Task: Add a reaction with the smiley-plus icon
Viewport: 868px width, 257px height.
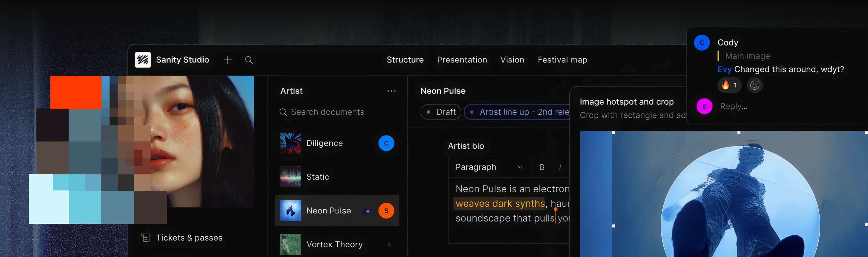Action: click(x=755, y=85)
